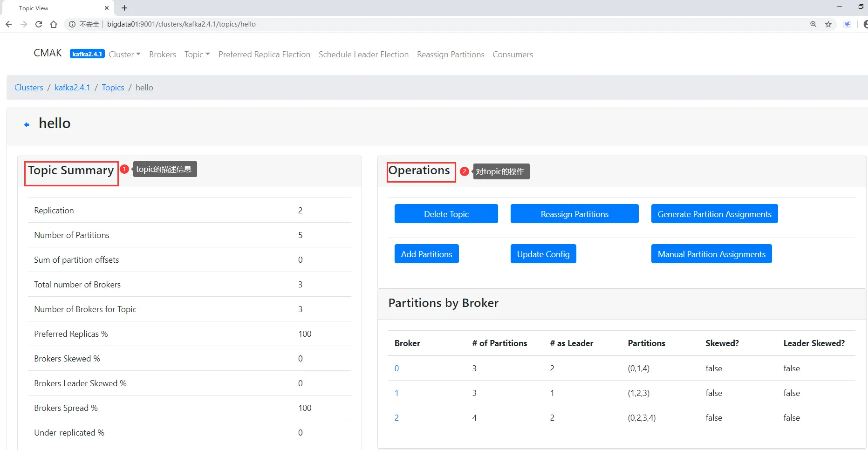Expand the Topic dropdown menu
This screenshot has height=450, width=868.
[x=197, y=55]
